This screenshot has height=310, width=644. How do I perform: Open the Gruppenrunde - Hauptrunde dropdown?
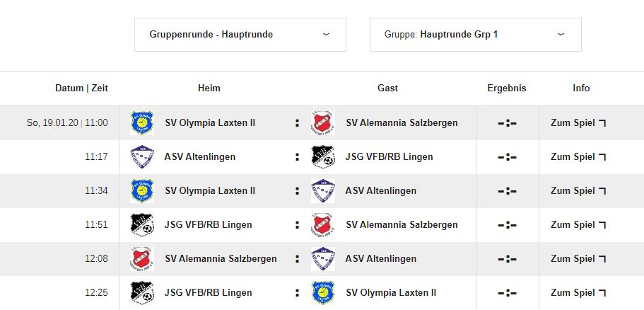pyautogui.click(x=240, y=35)
